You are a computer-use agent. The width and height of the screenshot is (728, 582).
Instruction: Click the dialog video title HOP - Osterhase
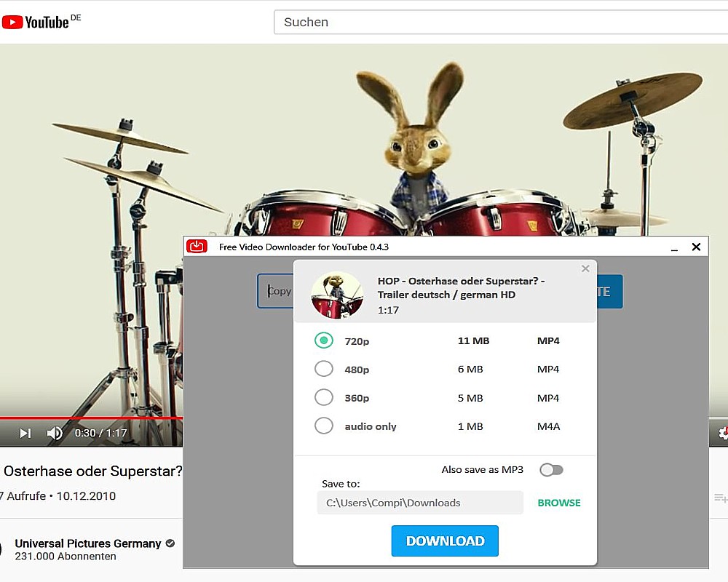click(x=461, y=288)
